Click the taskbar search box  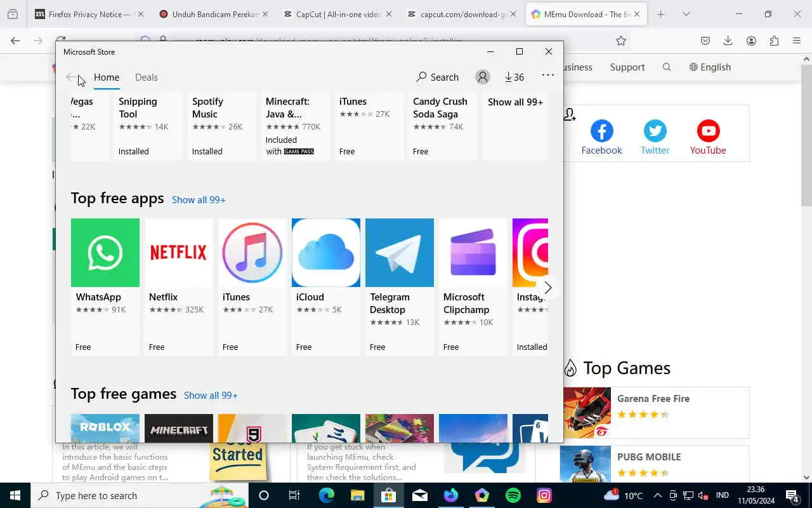coord(140,495)
